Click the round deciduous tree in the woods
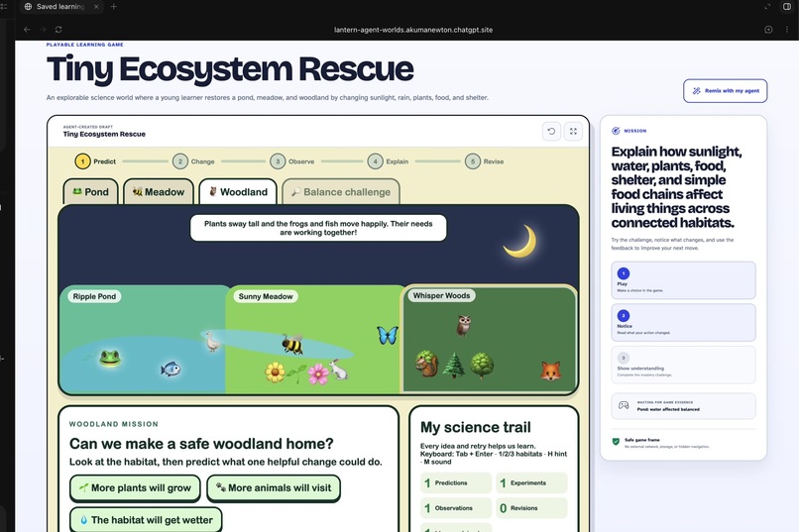799x532 pixels. pyautogui.click(x=482, y=366)
